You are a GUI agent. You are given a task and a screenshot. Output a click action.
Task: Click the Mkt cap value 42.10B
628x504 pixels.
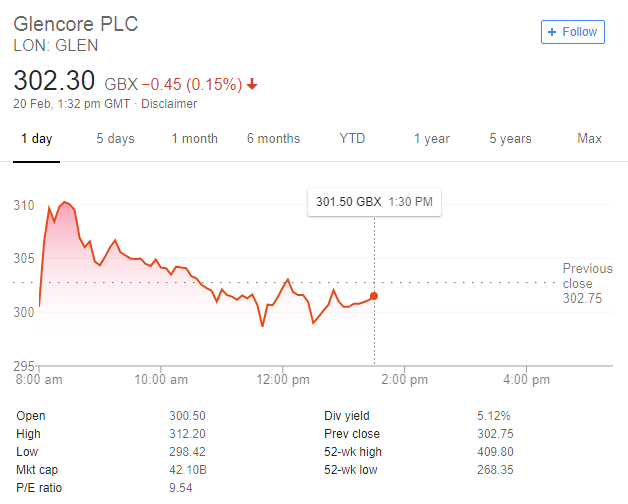pyautogui.click(x=188, y=470)
